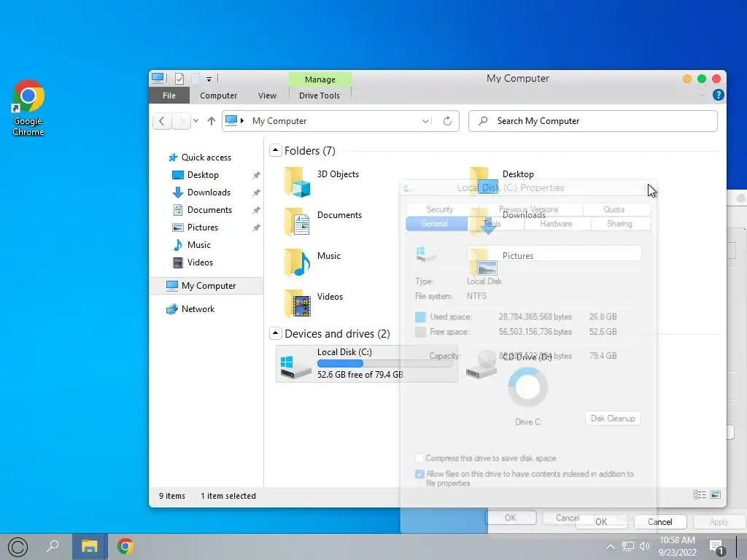747x560 pixels.
Task: Go up one level arrow
Action: coord(212,121)
